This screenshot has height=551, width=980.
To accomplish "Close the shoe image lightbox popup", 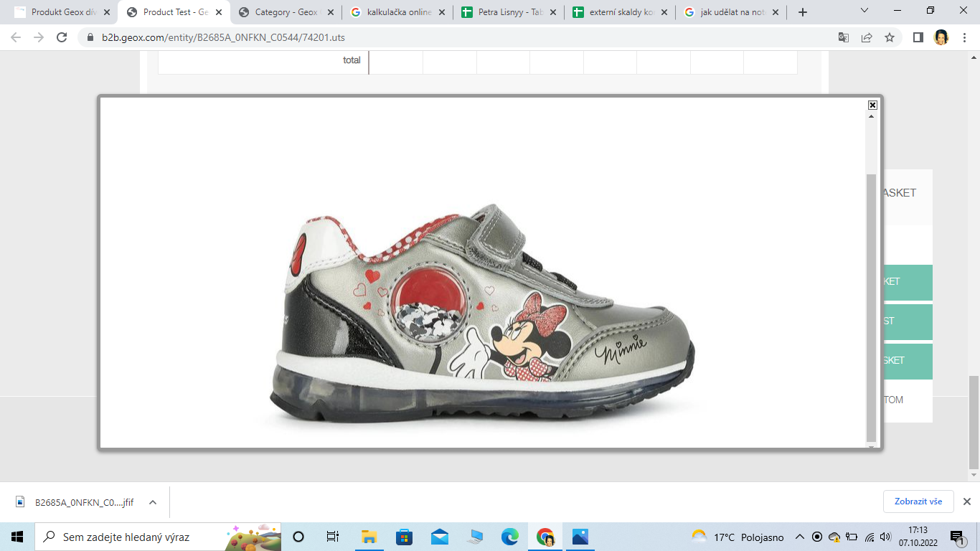I will (x=872, y=105).
